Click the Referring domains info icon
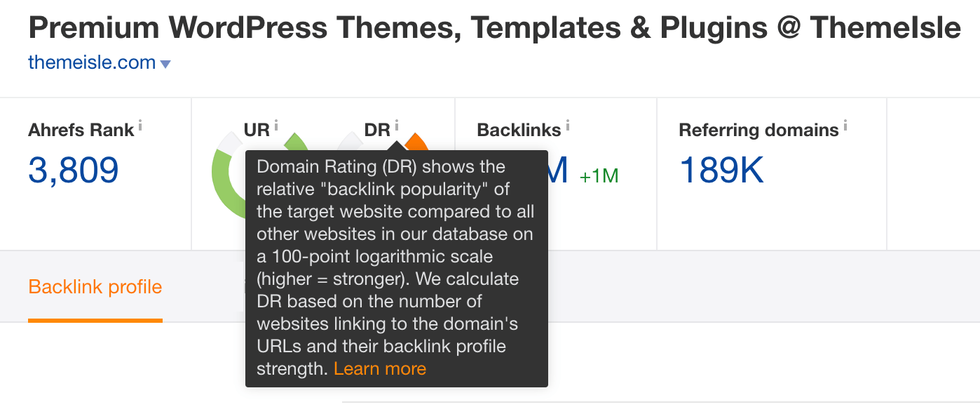This screenshot has height=414, width=980. point(845,124)
